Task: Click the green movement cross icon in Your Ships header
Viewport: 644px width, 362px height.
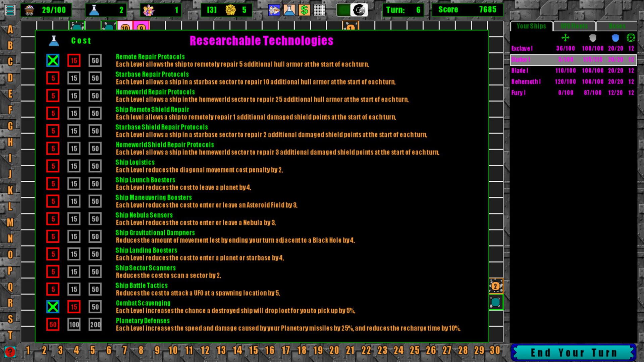Action: [x=566, y=38]
